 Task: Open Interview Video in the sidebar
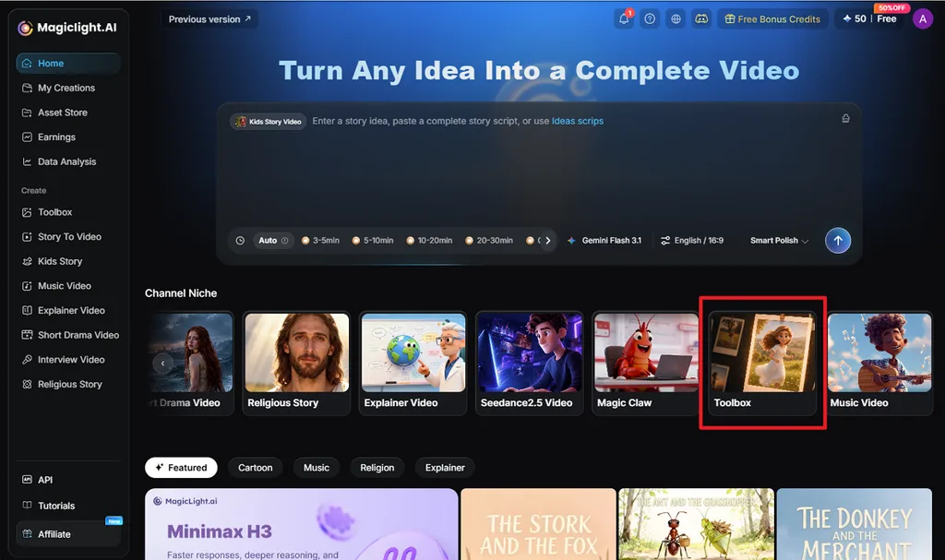point(68,360)
